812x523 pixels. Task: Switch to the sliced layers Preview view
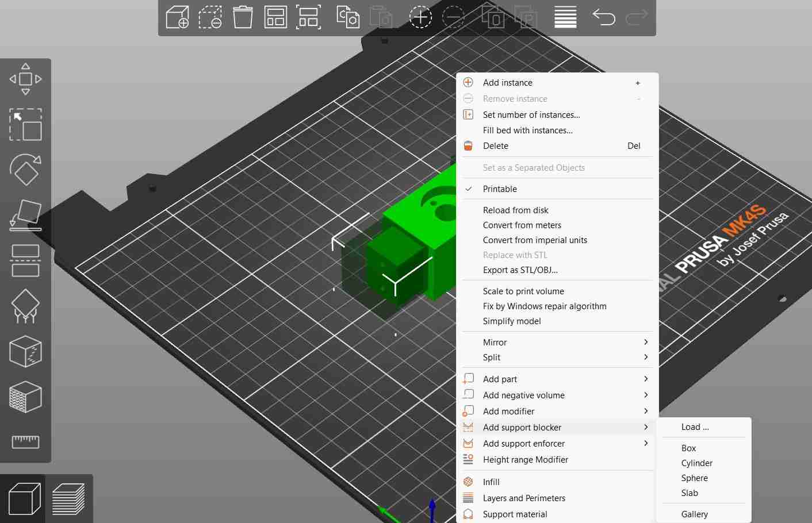pyautogui.click(x=68, y=498)
